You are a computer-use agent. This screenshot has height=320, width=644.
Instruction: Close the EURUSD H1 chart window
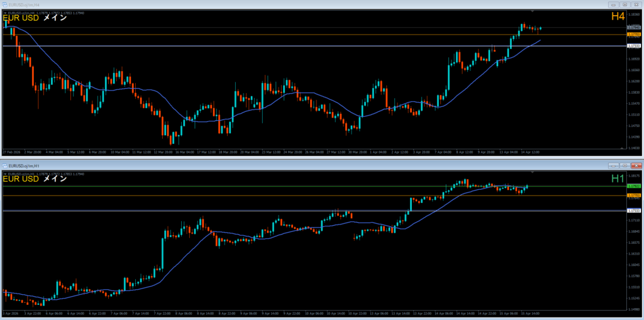636,165
